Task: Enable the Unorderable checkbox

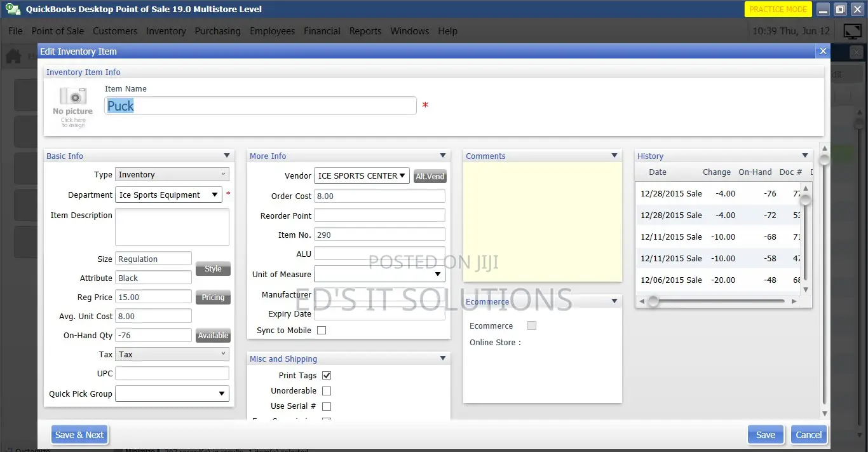Action: click(x=327, y=391)
